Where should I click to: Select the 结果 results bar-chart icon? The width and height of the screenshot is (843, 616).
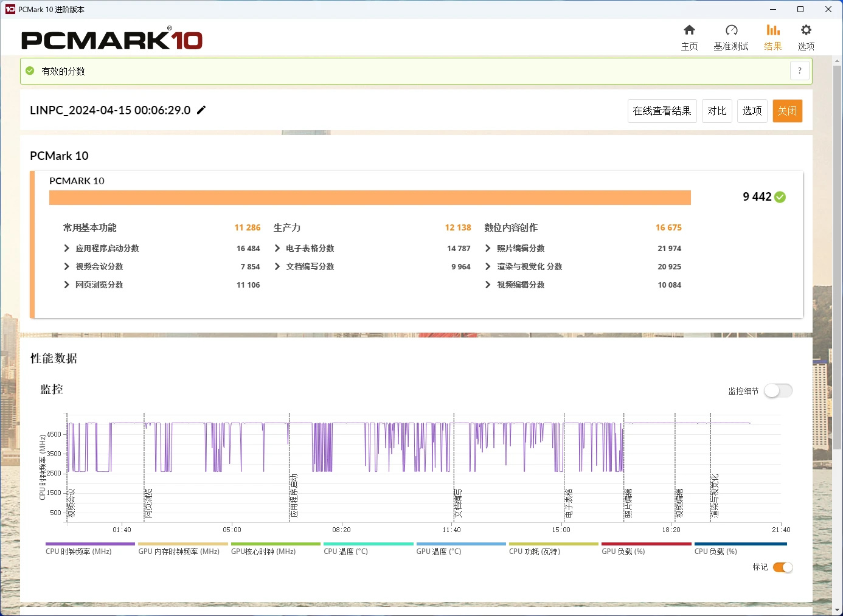(x=773, y=30)
